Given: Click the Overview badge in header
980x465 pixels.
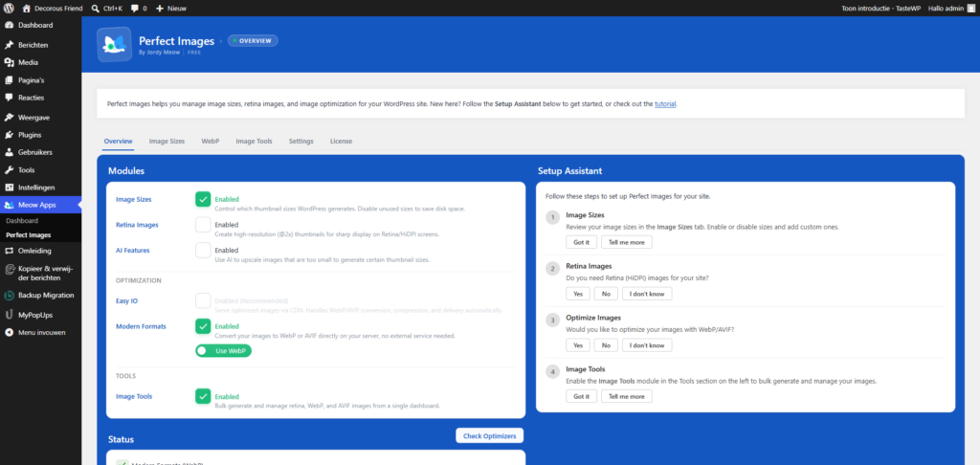Looking at the screenshot, I should (253, 40).
